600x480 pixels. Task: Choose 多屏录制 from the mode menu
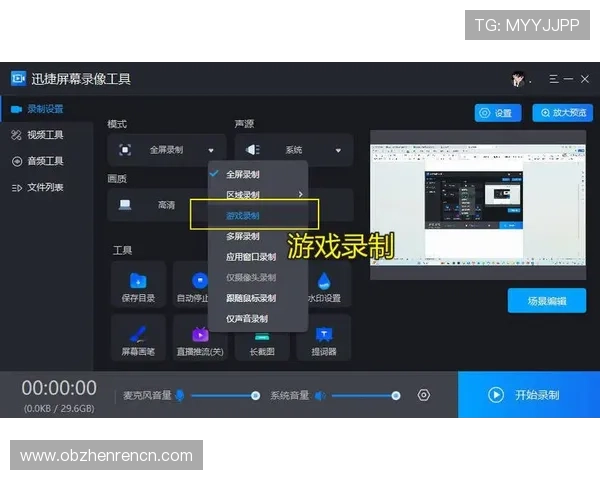point(258,236)
